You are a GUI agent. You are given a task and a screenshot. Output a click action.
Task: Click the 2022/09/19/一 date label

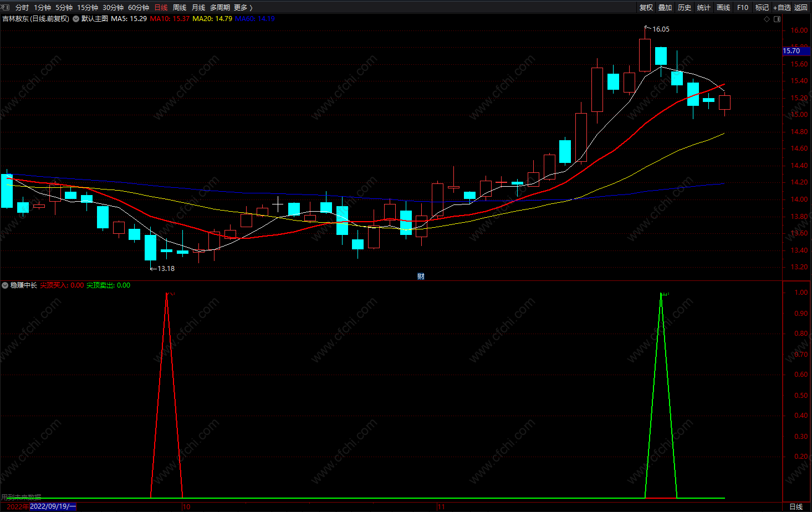53,506
